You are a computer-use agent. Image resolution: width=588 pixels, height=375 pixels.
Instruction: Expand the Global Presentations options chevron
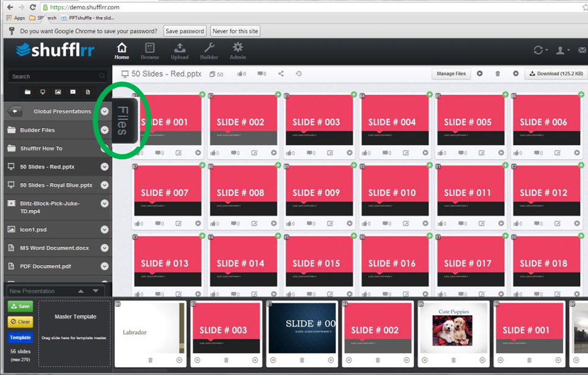point(105,111)
